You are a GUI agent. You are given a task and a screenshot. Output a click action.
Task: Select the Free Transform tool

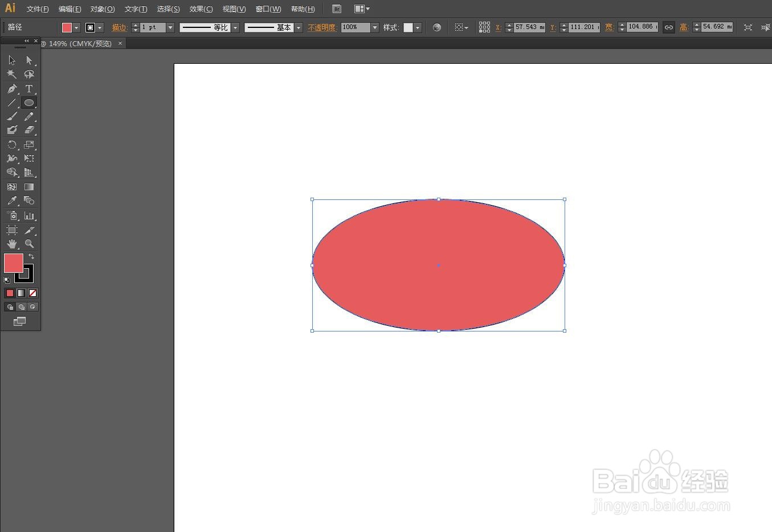point(29,158)
